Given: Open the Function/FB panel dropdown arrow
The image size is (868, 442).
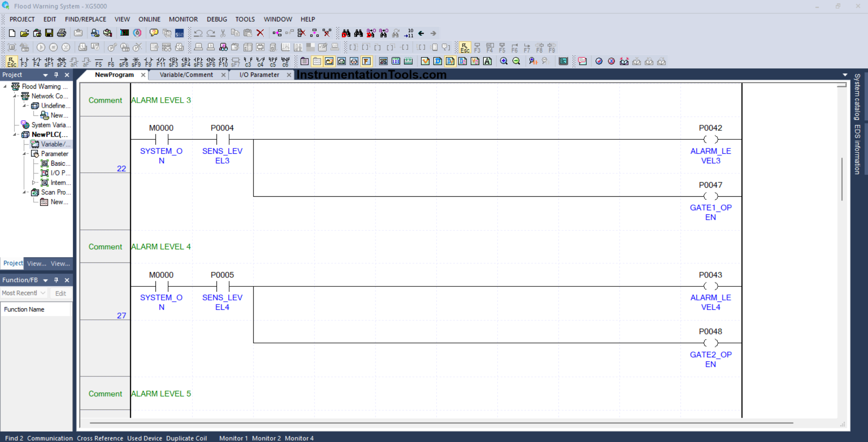Looking at the screenshot, I should 45,280.
